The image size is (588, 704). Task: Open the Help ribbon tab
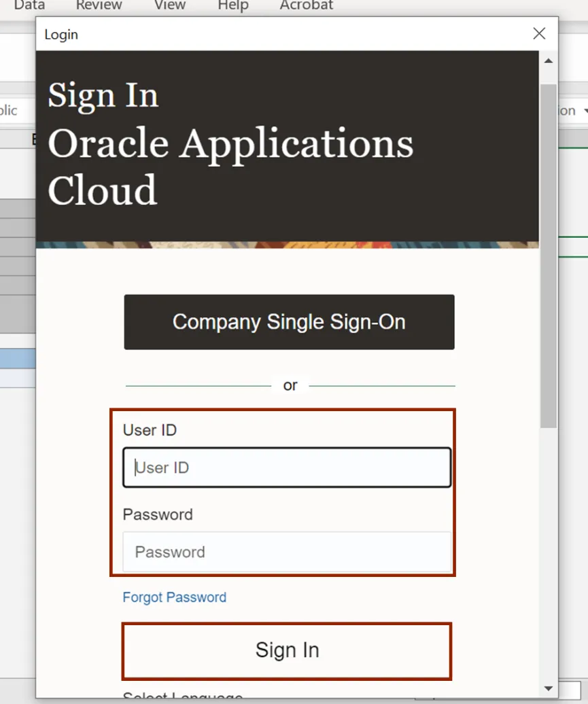click(233, 5)
